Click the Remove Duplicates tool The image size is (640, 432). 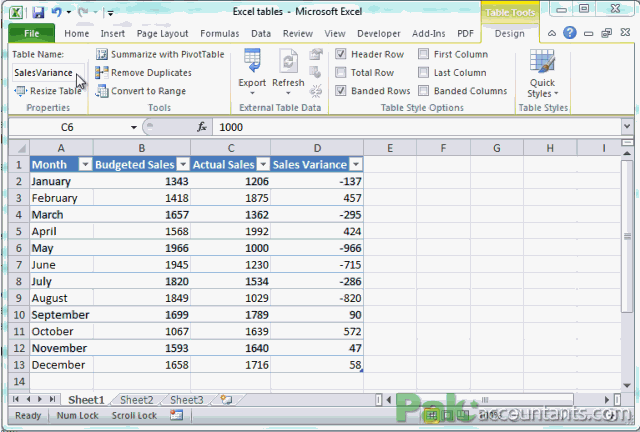(143, 73)
